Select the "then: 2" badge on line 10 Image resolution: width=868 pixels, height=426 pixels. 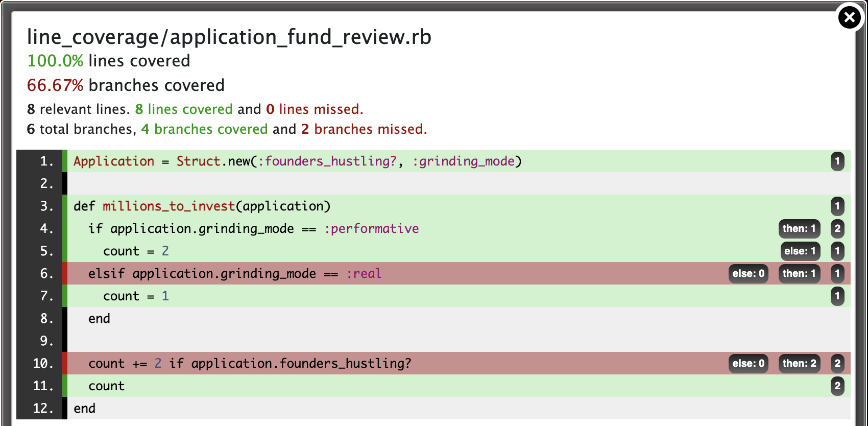799,364
